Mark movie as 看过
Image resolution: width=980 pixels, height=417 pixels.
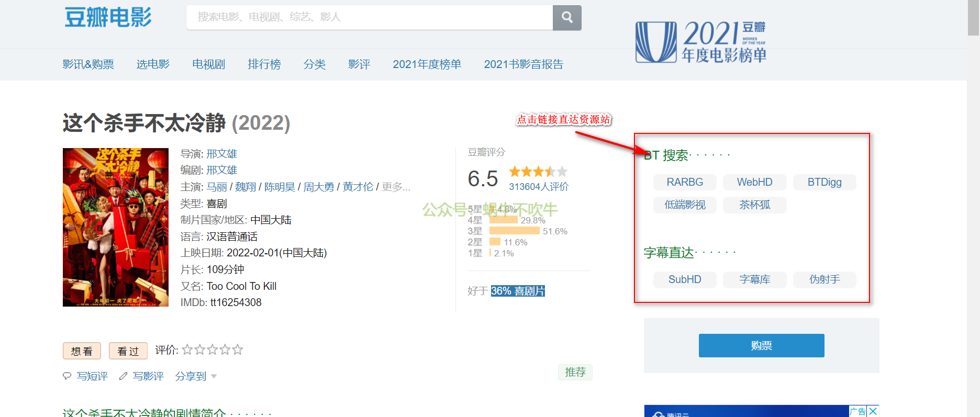point(128,351)
